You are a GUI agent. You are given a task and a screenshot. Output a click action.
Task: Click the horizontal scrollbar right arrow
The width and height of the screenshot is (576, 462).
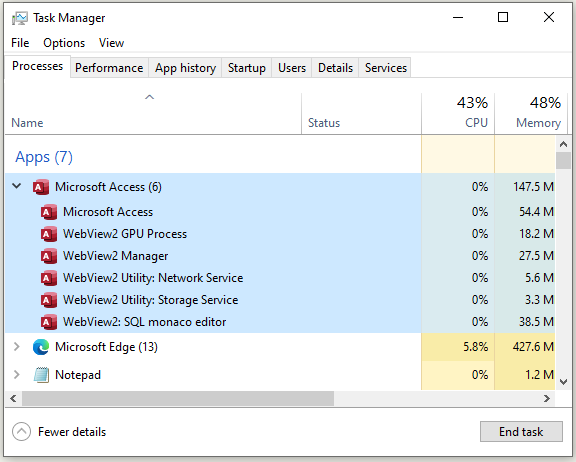(547, 398)
